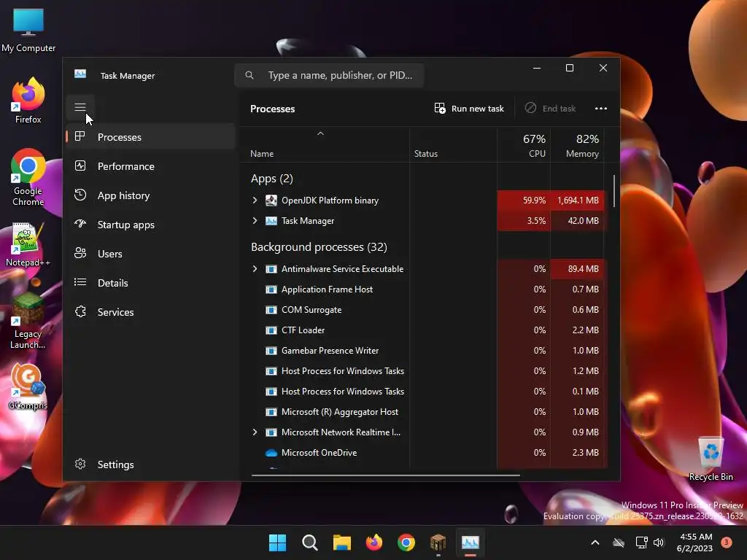
Task: Expand the OpenJDK Platform binary row
Action: pyautogui.click(x=255, y=201)
